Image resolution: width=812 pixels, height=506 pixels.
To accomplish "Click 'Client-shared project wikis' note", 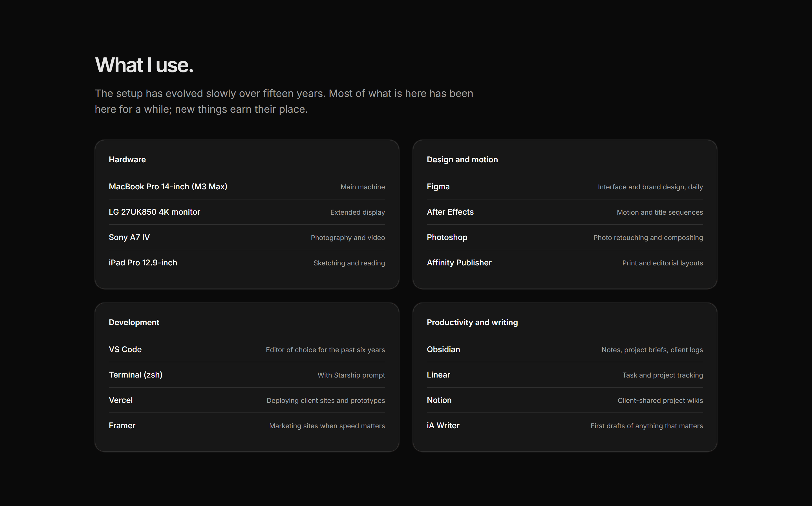I will [660, 401].
